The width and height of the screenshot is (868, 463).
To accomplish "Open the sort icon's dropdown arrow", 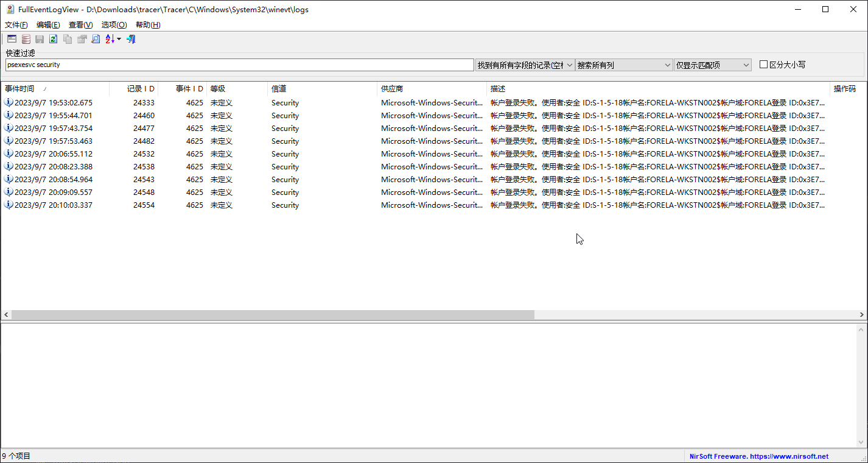I will 119,39.
